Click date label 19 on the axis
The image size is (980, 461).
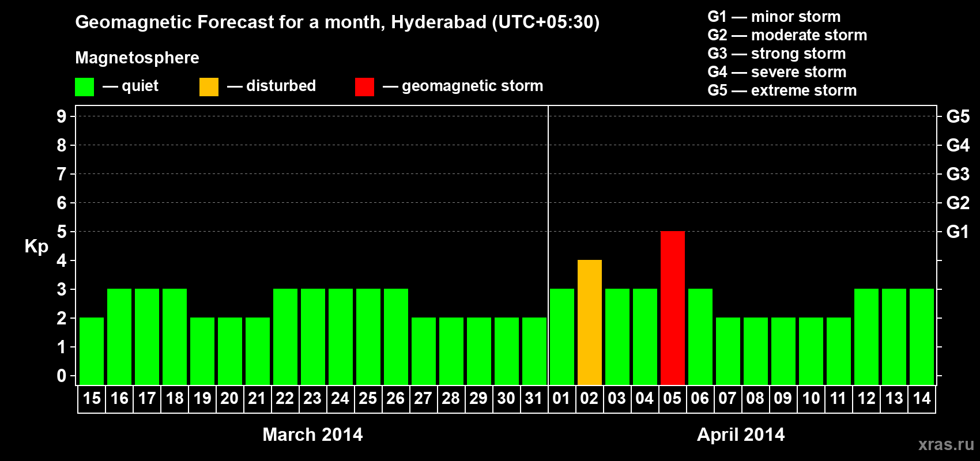click(202, 399)
